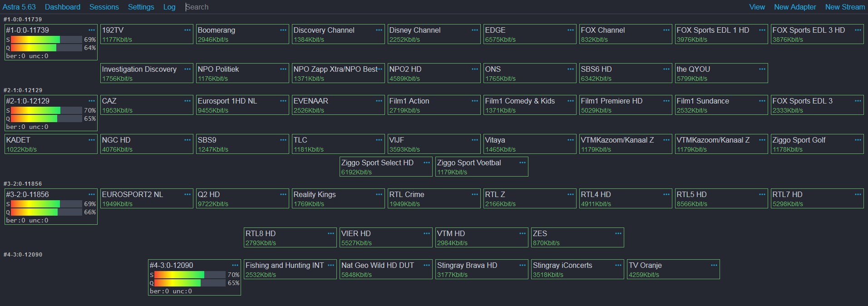
Task: Open options menu for ZES stream
Action: [x=618, y=233]
